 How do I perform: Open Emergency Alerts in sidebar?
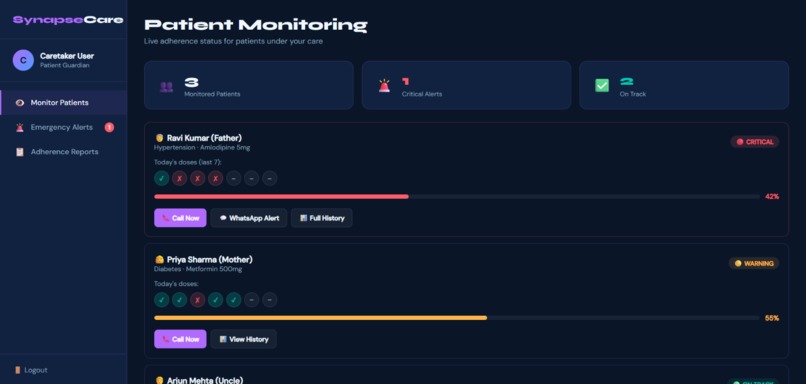pos(64,127)
